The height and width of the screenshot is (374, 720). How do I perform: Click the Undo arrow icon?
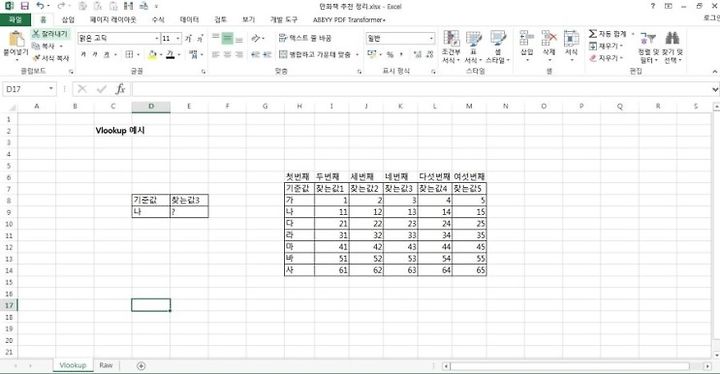tap(40, 6)
